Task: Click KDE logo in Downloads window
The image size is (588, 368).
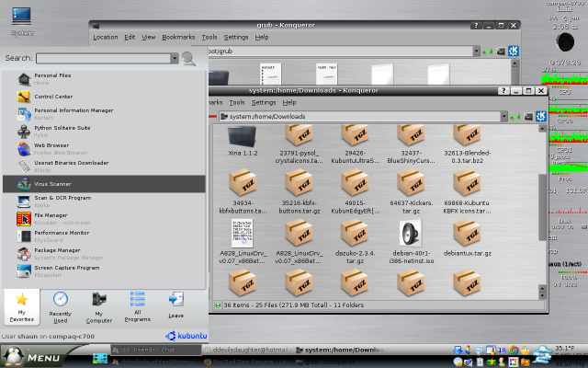Action: [540, 117]
